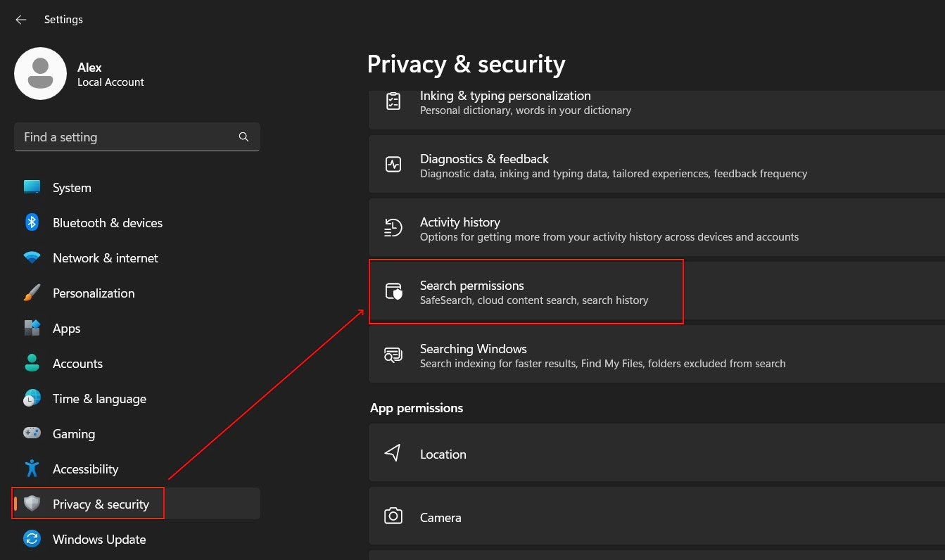Click the Activity history clock icon
945x560 pixels.
(393, 228)
